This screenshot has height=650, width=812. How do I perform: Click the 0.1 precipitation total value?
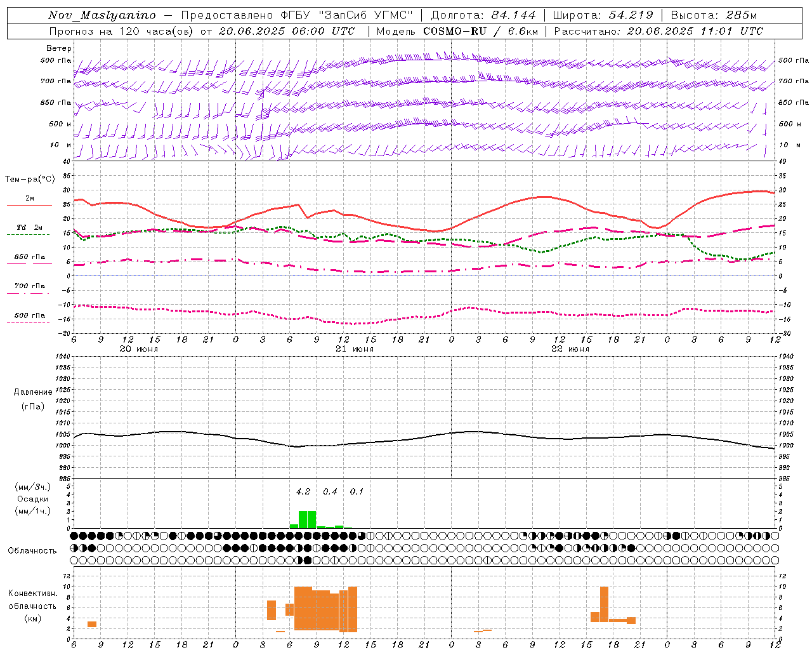tap(357, 491)
